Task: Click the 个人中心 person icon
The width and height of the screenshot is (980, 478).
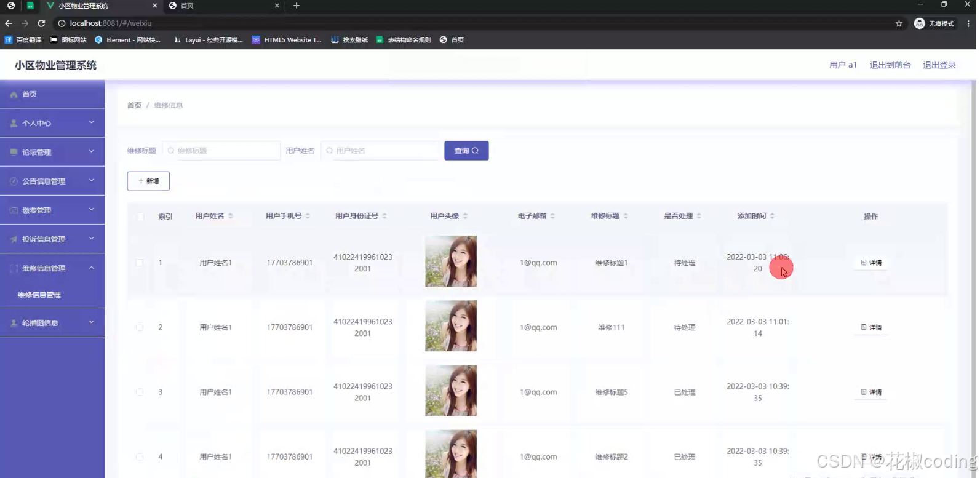Action: click(x=14, y=124)
